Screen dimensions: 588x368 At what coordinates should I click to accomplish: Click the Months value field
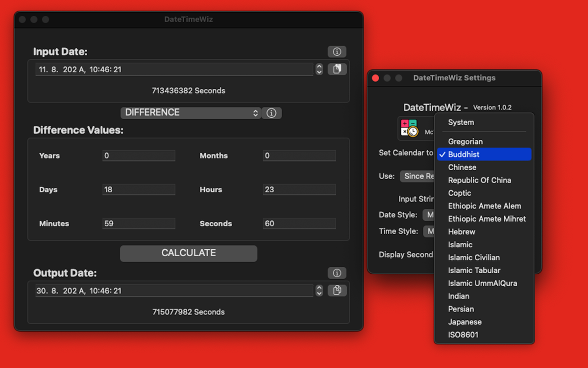pos(299,156)
